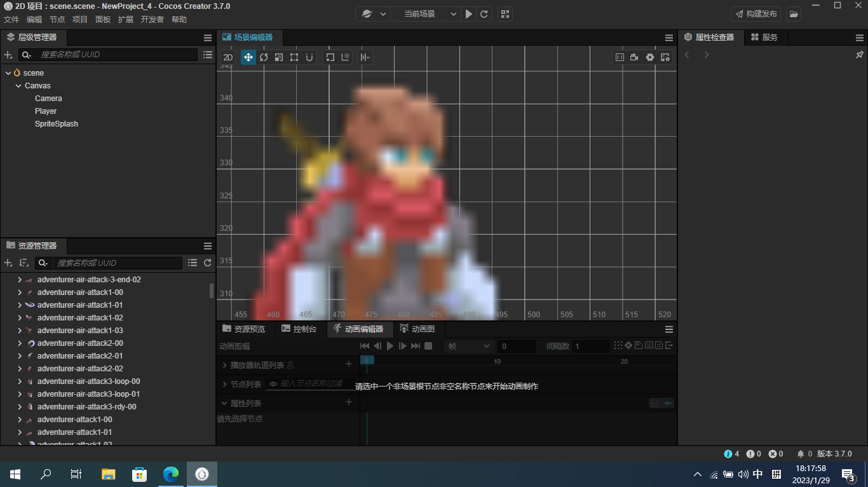Click the current frame number field

pyautogui.click(x=517, y=346)
